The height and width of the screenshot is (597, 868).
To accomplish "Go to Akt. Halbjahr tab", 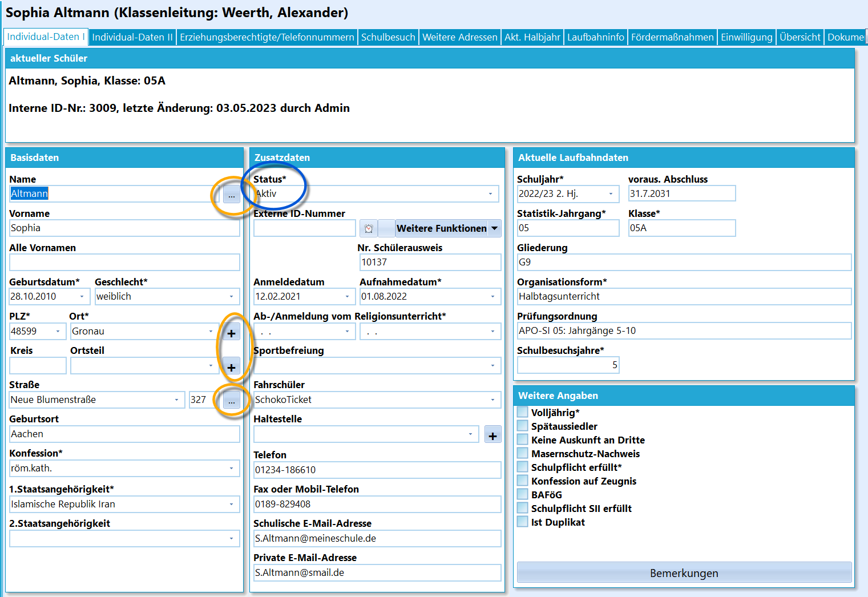I will tap(532, 37).
